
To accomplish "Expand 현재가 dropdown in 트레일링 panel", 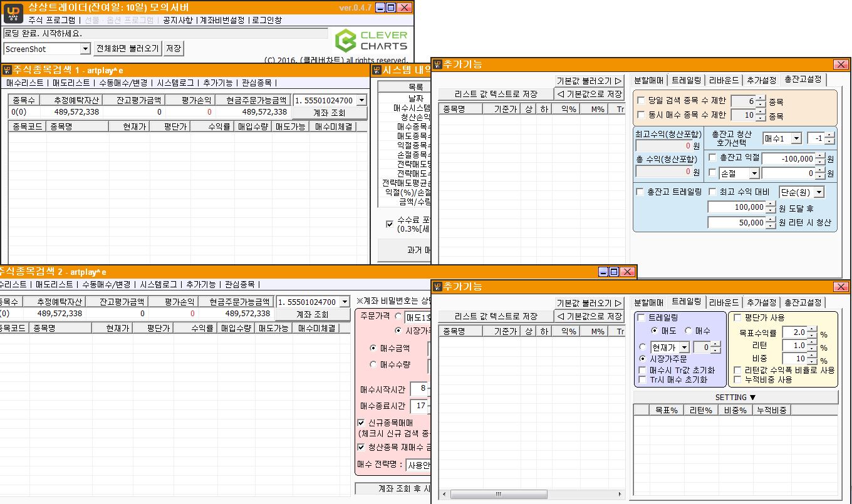I will (x=685, y=347).
